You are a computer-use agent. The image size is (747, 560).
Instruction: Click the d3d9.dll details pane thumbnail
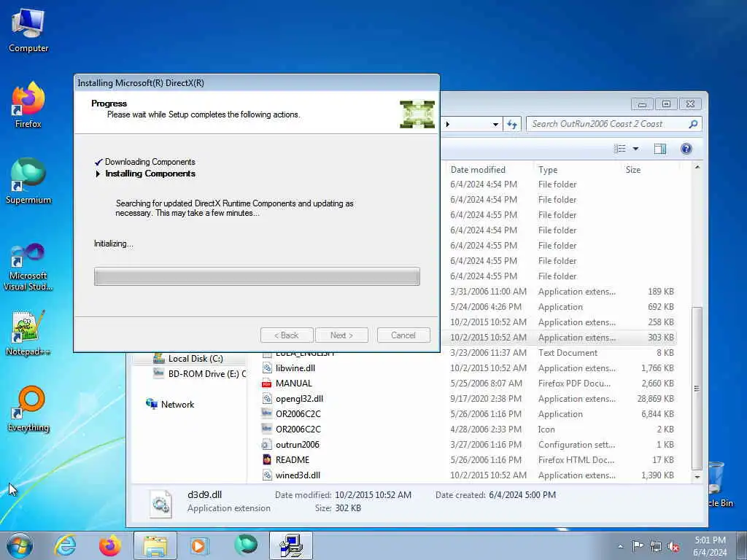click(x=160, y=504)
